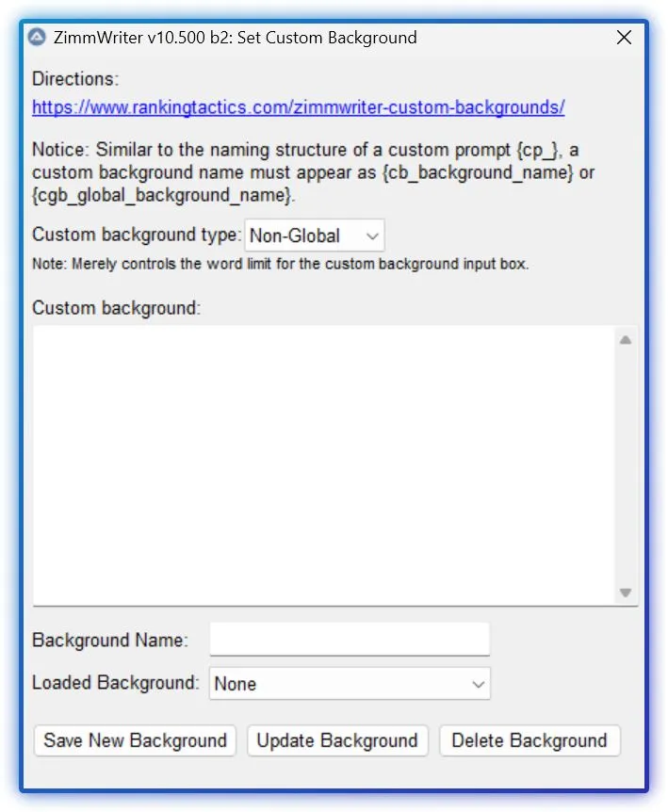Click the Delete Background button

click(x=530, y=740)
